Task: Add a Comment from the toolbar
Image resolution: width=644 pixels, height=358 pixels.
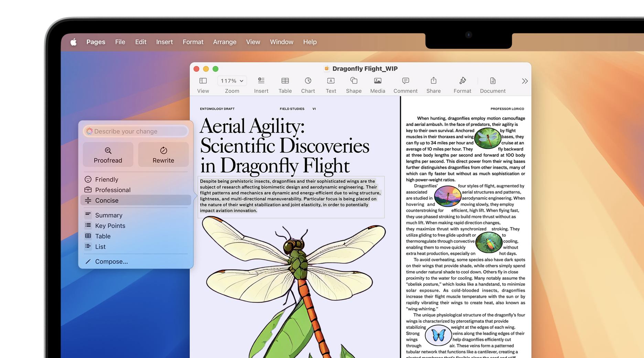Action: coord(405,81)
